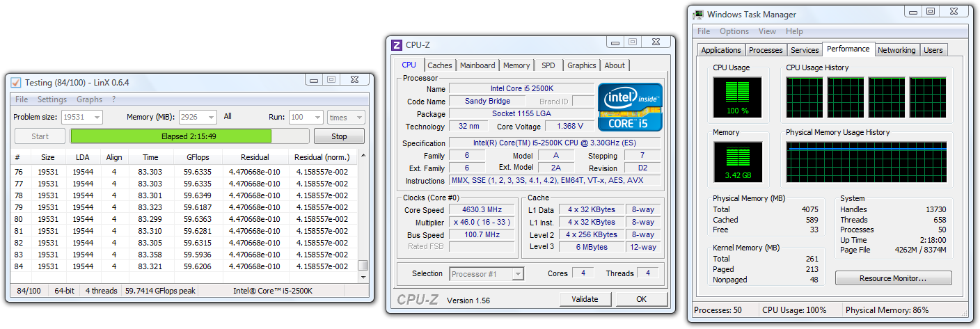Switch to the Mainboard tab in CPU-Z
980x329 pixels.
tap(477, 65)
